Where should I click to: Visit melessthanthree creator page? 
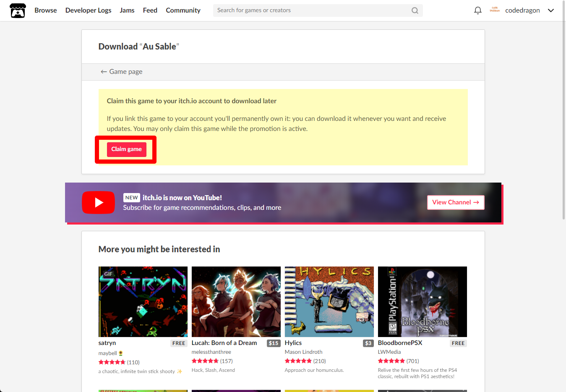point(211,352)
